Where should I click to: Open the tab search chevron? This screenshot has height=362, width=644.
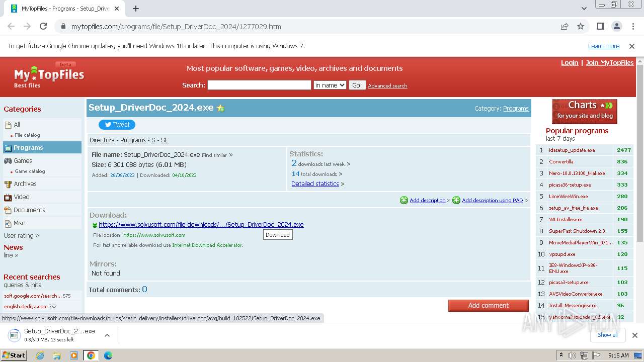click(x=584, y=9)
